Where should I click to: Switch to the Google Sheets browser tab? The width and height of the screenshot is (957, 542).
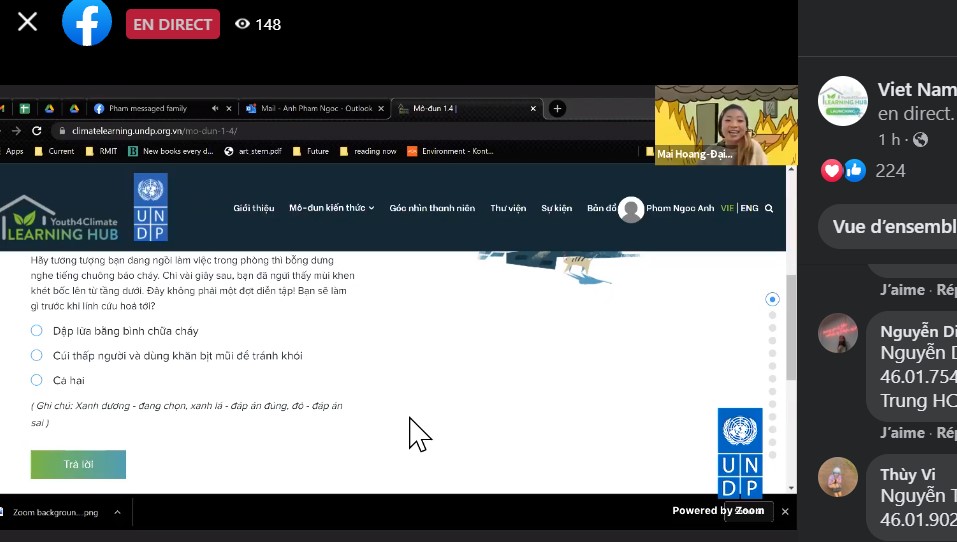[25, 109]
